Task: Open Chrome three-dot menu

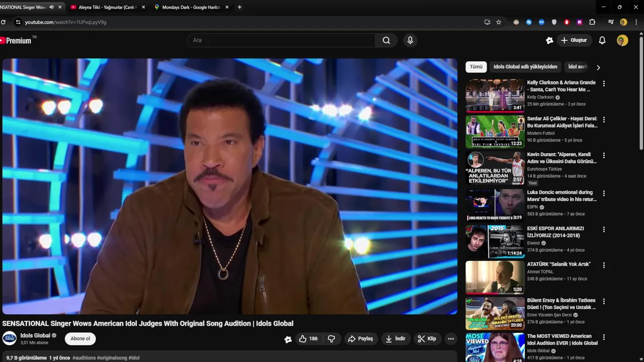Action: point(636,22)
